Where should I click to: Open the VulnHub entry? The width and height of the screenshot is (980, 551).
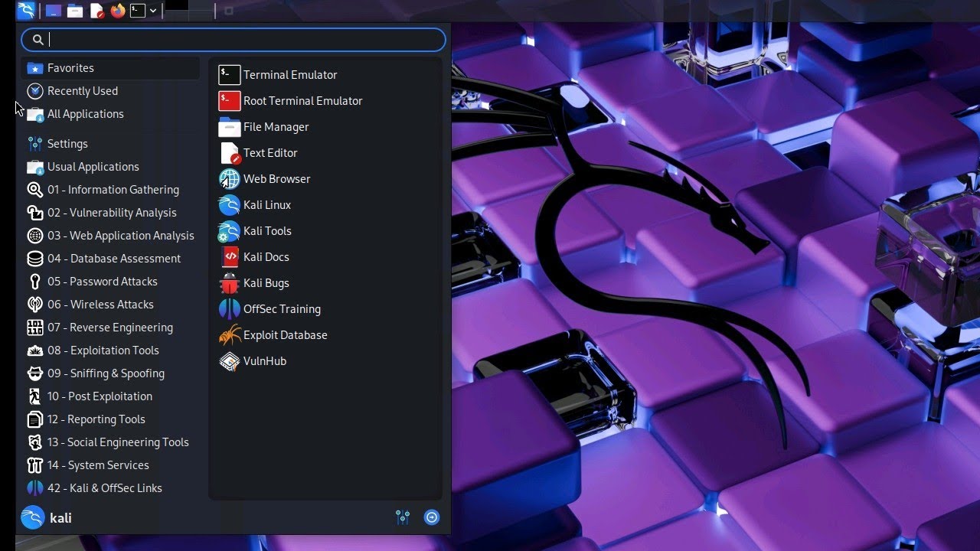pyautogui.click(x=327, y=361)
